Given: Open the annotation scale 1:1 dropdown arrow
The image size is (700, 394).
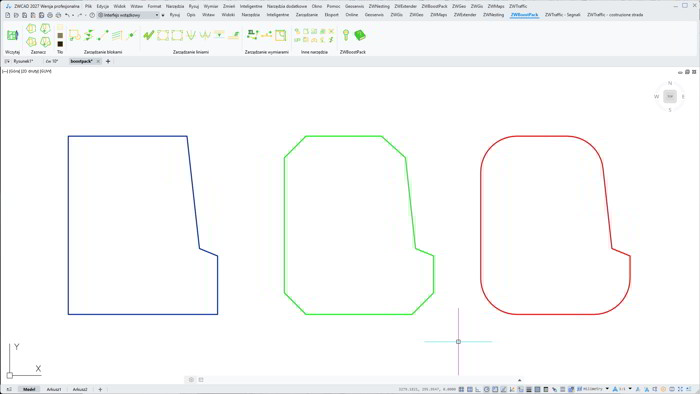Looking at the screenshot, I should click(x=630, y=389).
